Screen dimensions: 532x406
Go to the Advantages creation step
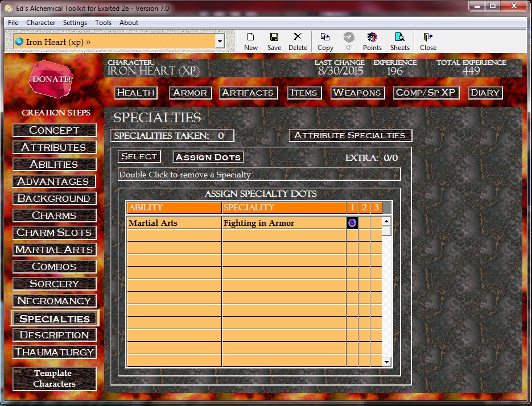point(54,181)
